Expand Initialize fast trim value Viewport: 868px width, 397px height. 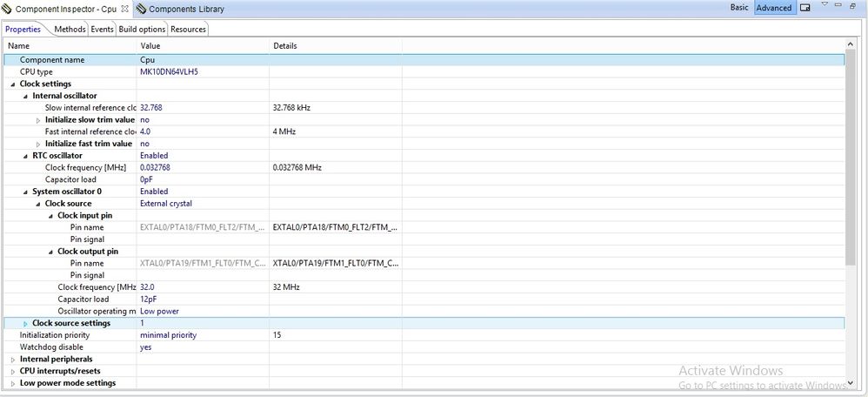tap(38, 145)
